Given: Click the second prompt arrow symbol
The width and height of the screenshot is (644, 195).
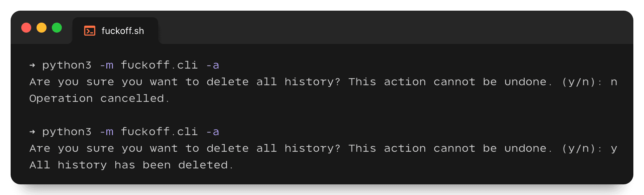Looking at the screenshot, I should [32, 132].
